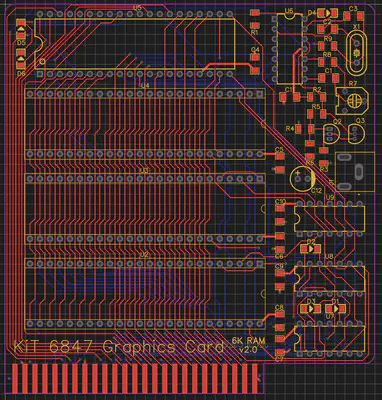Select the U5 chip footprint outline
The image size is (382, 400).
[135, 44]
